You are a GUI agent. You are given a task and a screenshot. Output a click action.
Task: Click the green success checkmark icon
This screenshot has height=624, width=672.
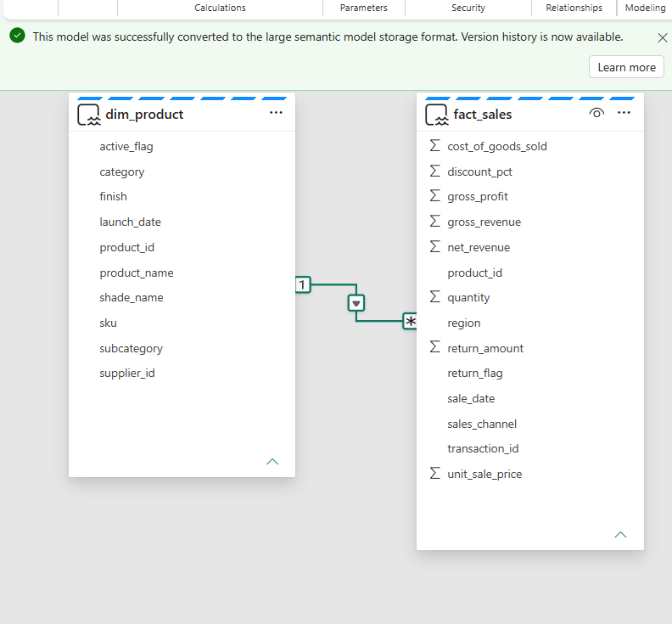click(18, 36)
